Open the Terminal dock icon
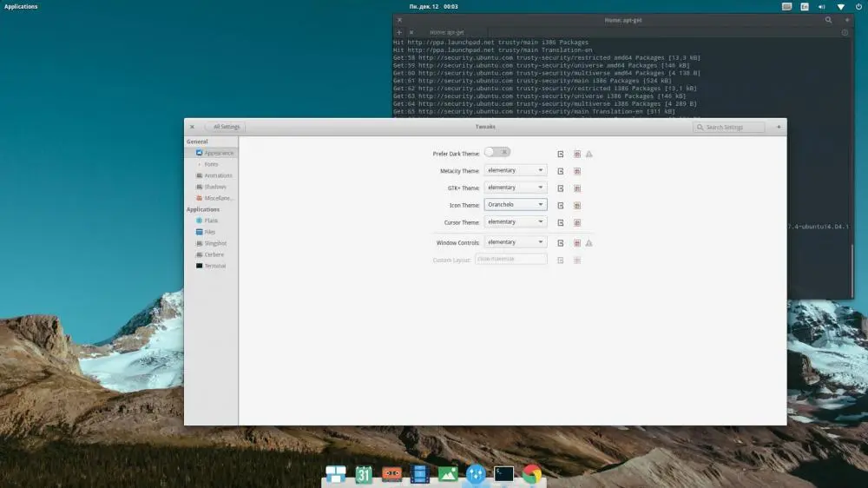The height and width of the screenshot is (488, 868). tap(503, 474)
